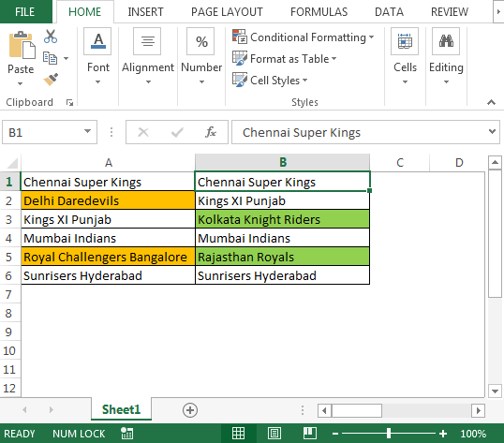
Task: Expand the formula bar
Action: [x=492, y=131]
